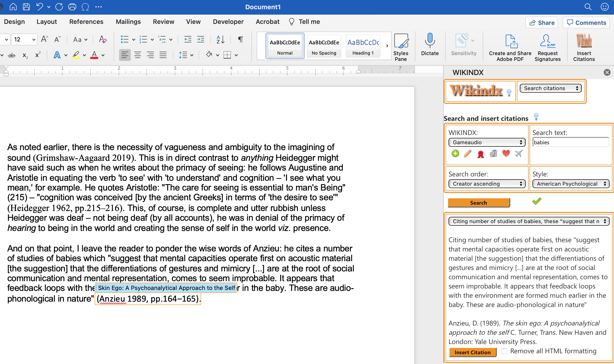Image resolution: width=614 pixels, height=364 pixels.
Task: Click the airplane icon in WIKINDX panel
Action: [519, 153]
